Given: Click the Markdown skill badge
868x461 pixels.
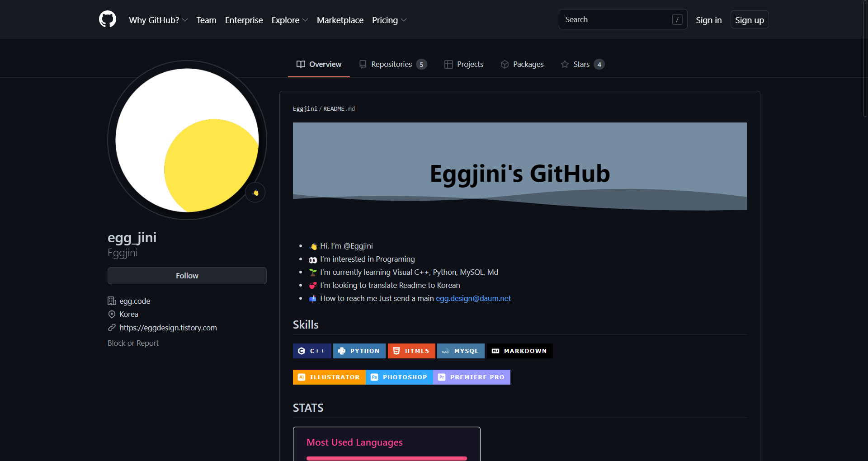Looking at the screenshot, I should [520, 351].
